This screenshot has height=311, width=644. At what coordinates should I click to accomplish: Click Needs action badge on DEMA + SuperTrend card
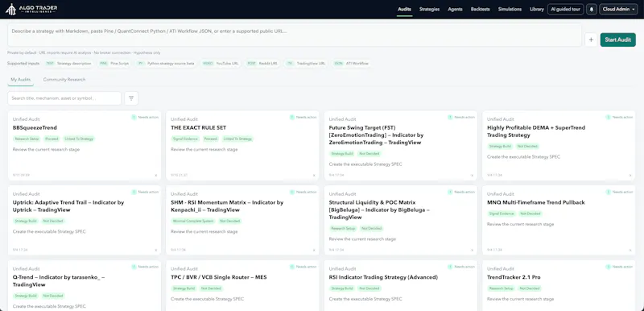point(619,117)
